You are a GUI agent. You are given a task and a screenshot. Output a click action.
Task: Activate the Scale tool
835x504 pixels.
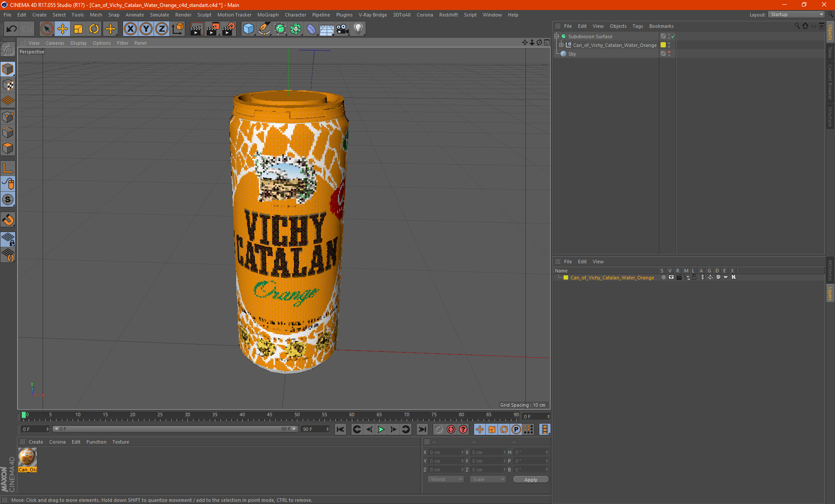78,29
